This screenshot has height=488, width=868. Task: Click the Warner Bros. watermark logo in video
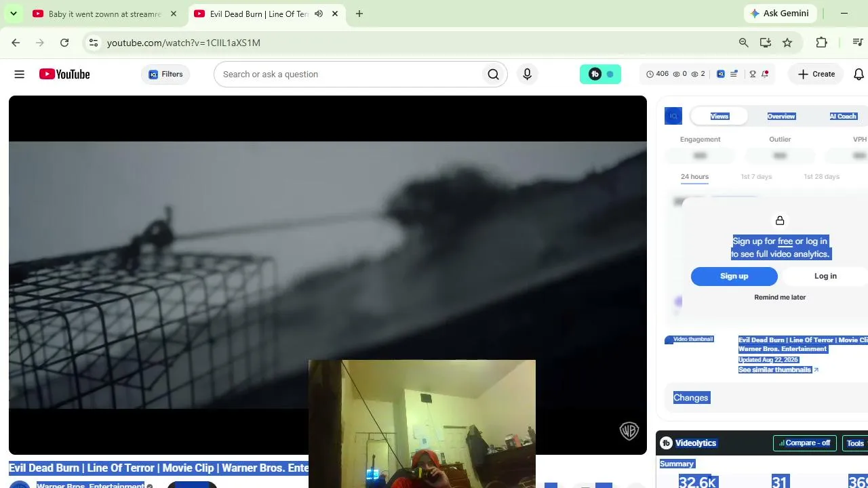pyautogui.click(x=629, y=431)
